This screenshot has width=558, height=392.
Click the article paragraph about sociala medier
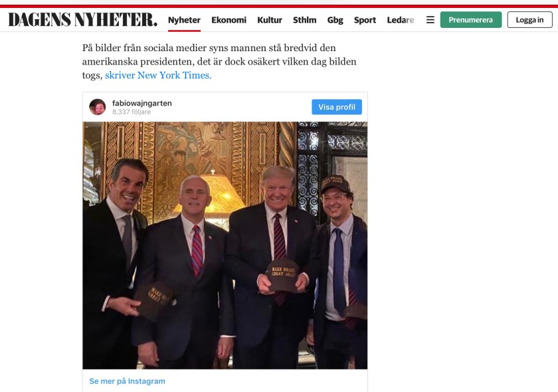pos(219,62)
